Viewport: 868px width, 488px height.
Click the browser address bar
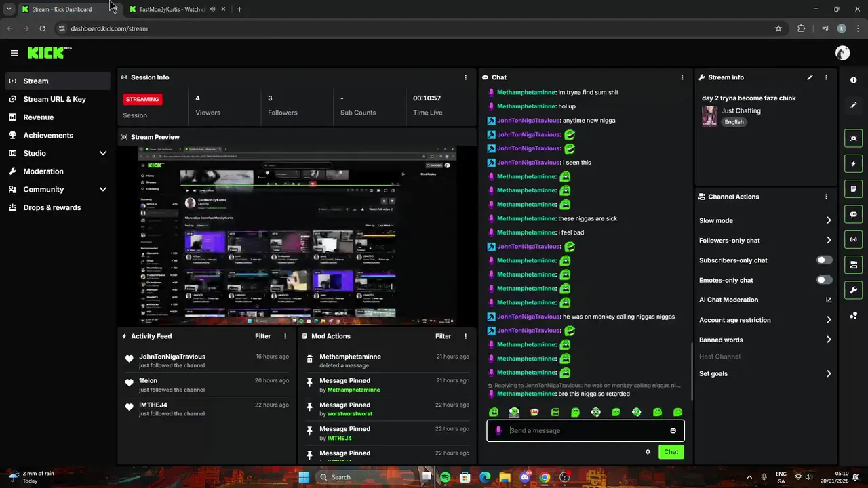(x=414, y=28)
